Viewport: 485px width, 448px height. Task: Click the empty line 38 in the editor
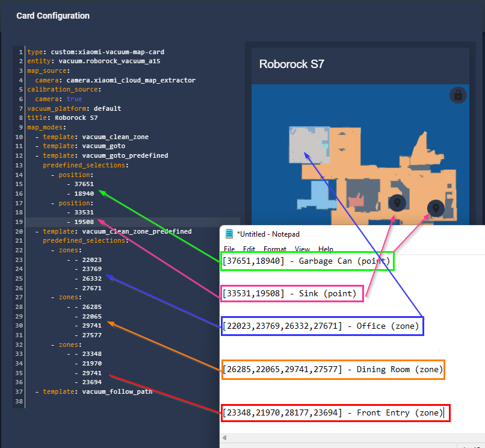tap(132, 402)
